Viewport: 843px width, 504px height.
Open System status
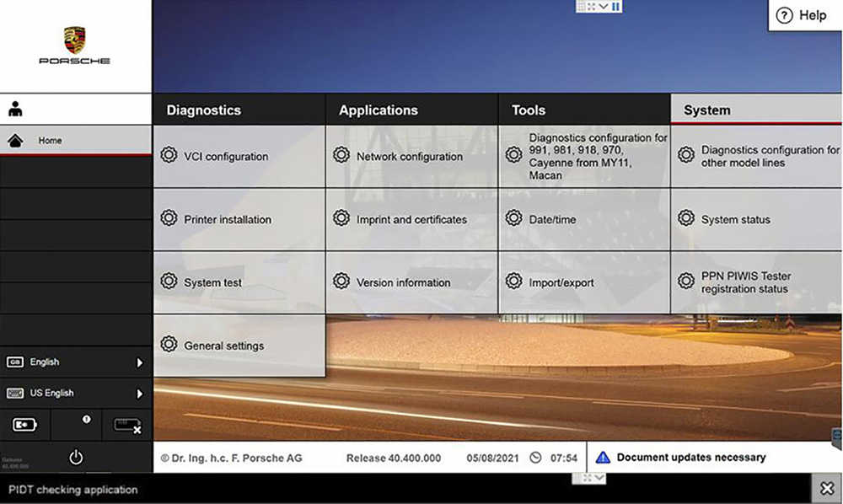(x=756, y=219)
